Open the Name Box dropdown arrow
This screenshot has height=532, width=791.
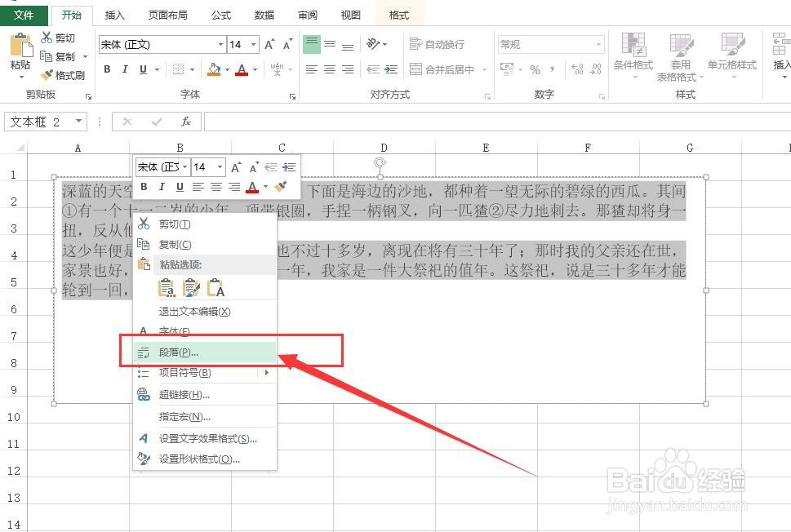[78, 121]
